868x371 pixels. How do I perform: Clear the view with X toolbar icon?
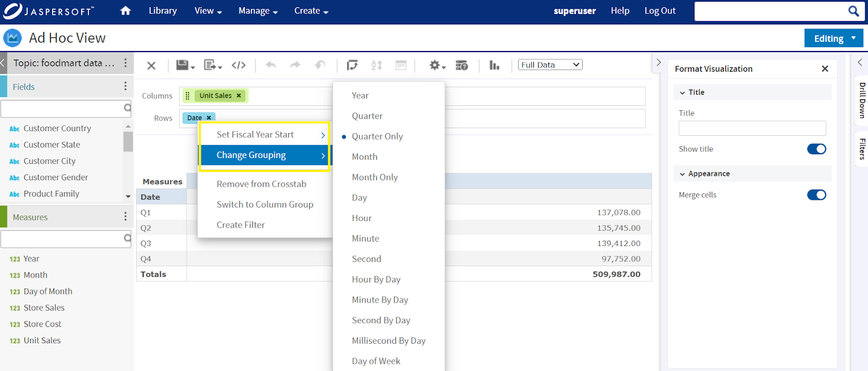coord(151,65)
